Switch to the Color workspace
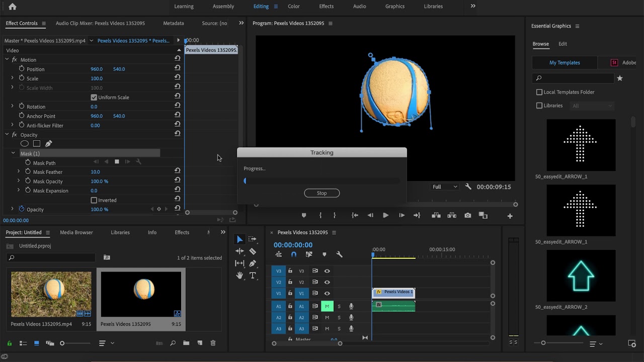644x362 pixels. pyautogui.click(x=294, y=6)
